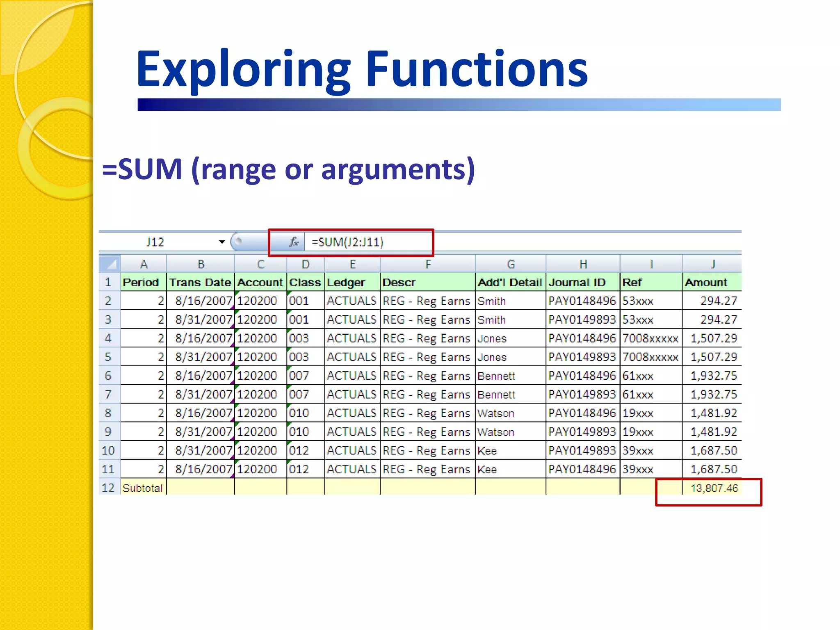
Task: Select row 1 header
Action: [109, 282]
